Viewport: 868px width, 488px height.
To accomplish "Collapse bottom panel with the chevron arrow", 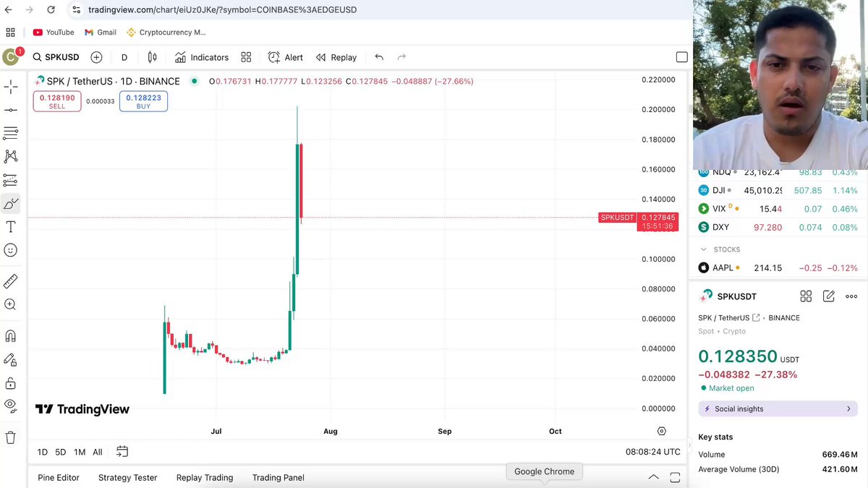I will (x=653, y=477).
